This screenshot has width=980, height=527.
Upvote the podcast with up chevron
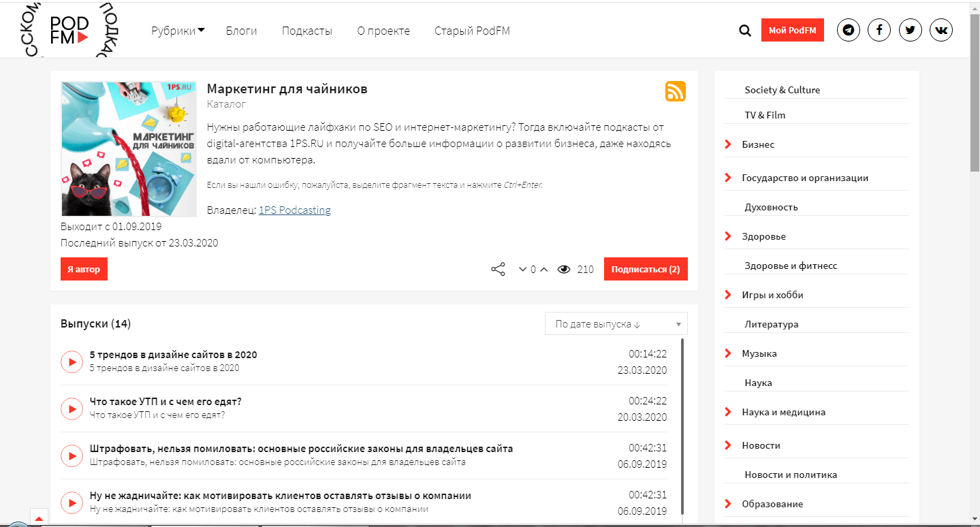[543, 270]
